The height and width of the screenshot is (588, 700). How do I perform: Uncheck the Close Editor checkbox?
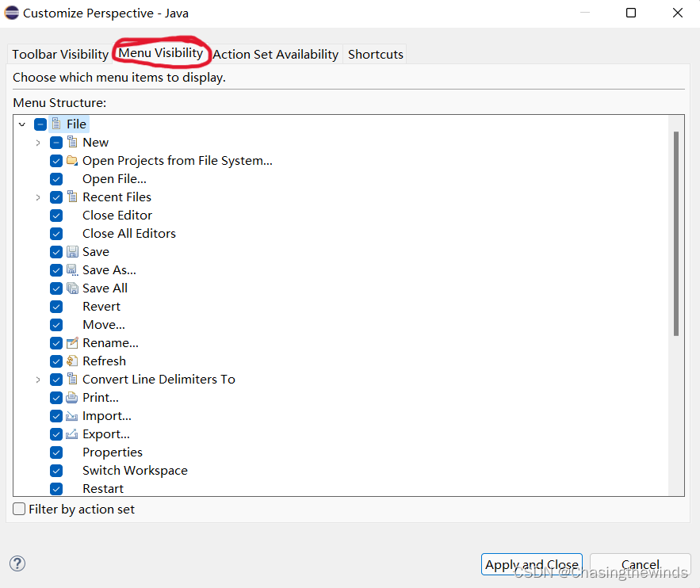click(56, 216)
